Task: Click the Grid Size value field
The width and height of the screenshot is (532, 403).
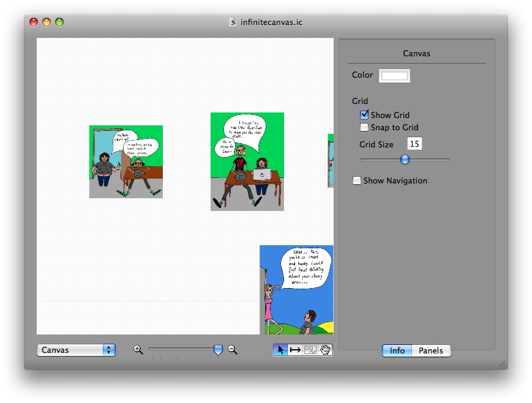Action: (x=414, y=144)
